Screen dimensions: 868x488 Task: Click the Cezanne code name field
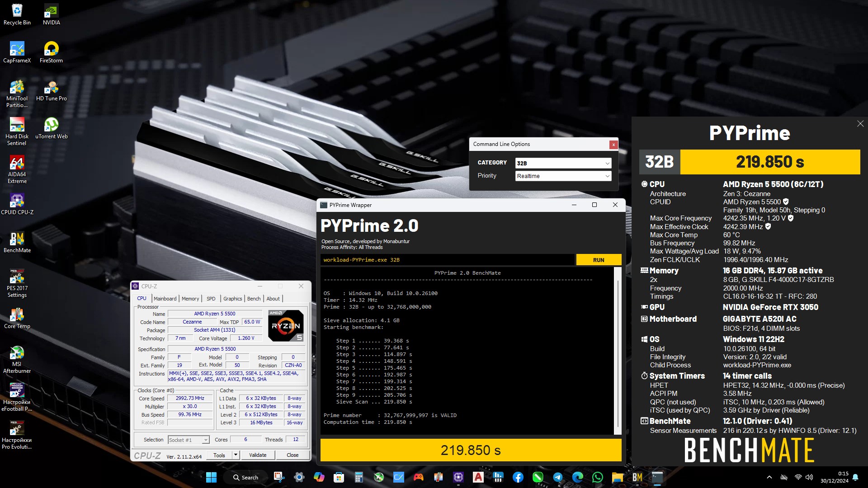point(192,322)
